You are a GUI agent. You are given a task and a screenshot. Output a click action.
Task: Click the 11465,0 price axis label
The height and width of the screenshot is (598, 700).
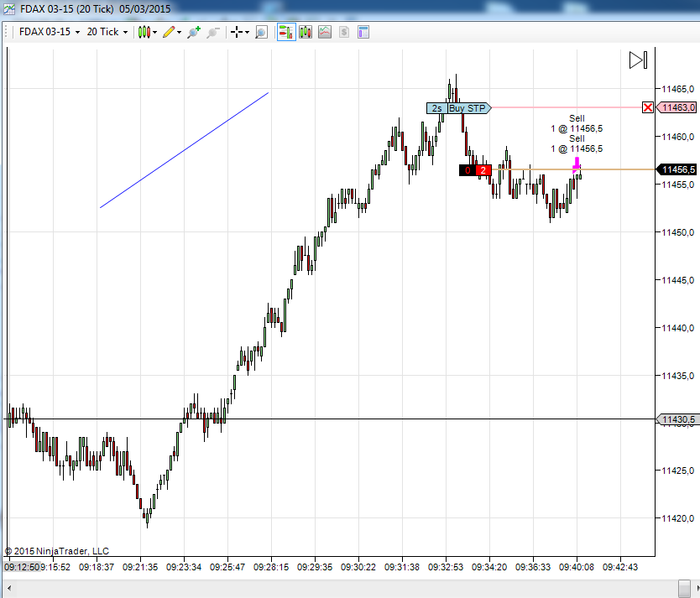tap(677, 89)
